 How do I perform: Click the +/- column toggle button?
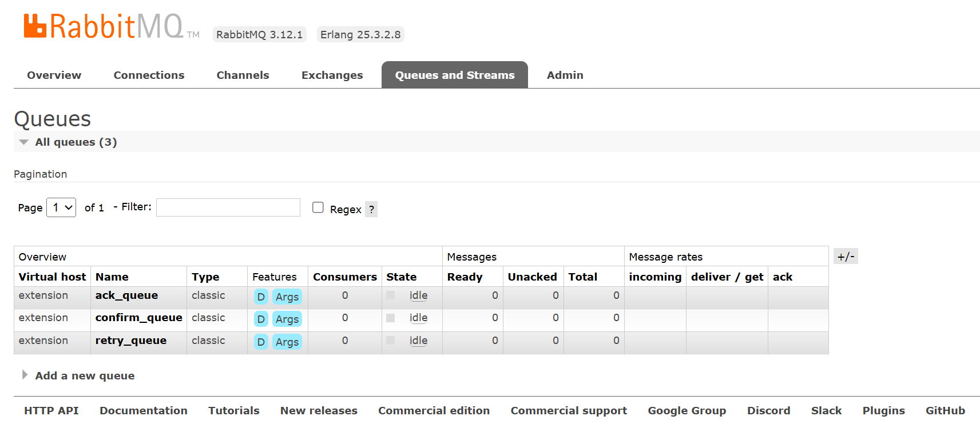pos(845,257)
